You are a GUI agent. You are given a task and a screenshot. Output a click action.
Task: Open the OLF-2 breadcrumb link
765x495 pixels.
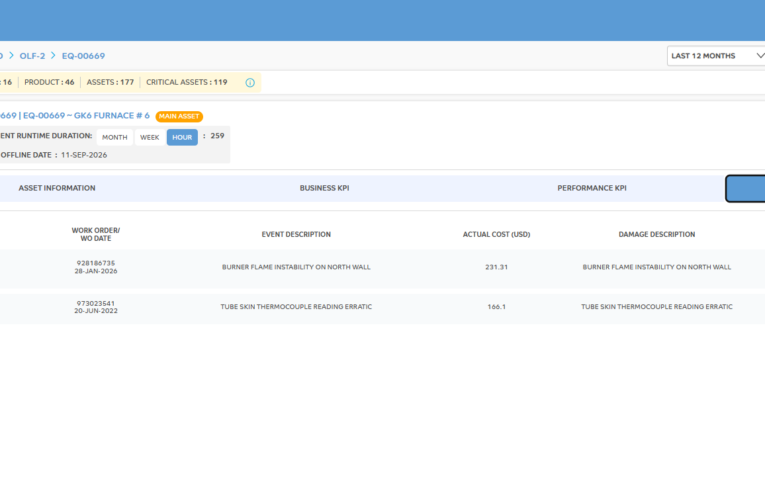click(x=32, y=56)
